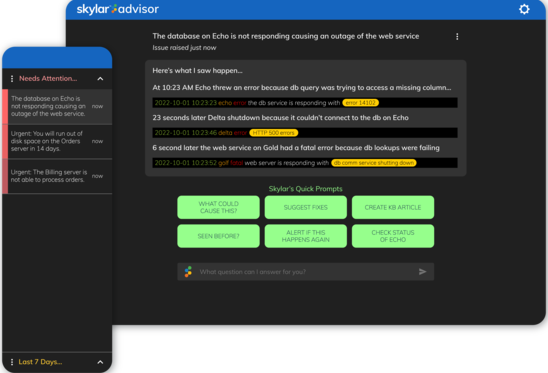Click the skylar advisor logo
Viewport: 548px width, 373px height.
(118, 9)
